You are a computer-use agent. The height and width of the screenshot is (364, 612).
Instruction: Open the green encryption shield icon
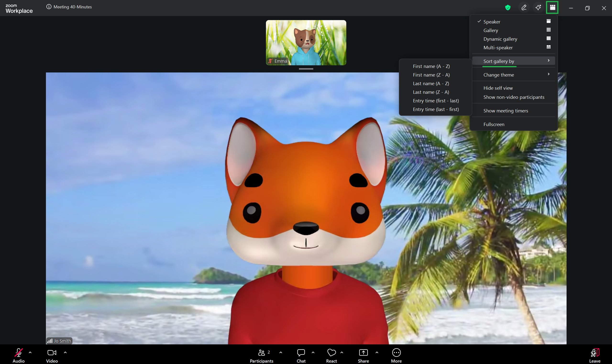508,8
